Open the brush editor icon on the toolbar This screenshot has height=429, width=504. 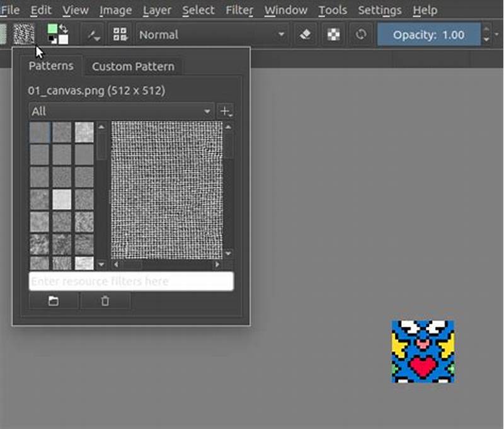pos(93,35)
